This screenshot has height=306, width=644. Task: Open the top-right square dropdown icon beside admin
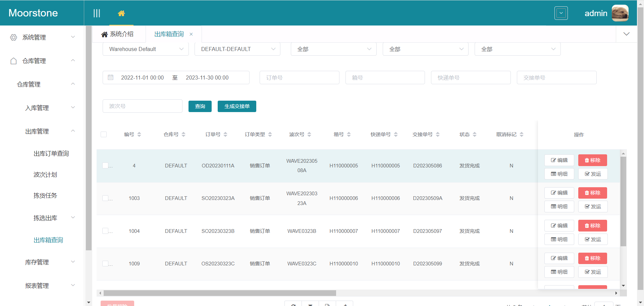561,13
